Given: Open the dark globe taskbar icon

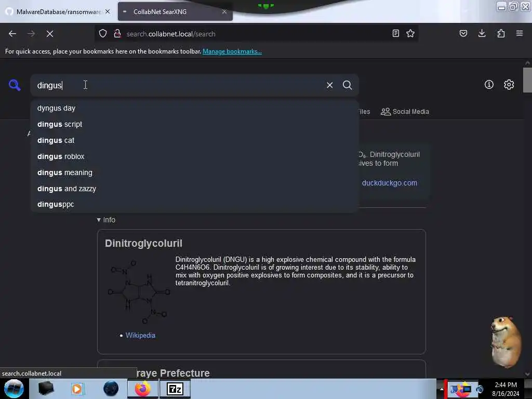Looking at the screenshot, I should click(x=111, y=389).
